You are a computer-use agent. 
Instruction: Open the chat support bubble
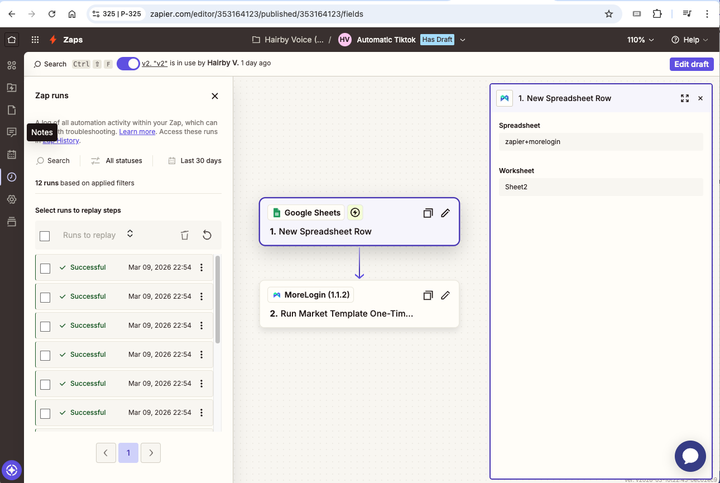(690, 456)
